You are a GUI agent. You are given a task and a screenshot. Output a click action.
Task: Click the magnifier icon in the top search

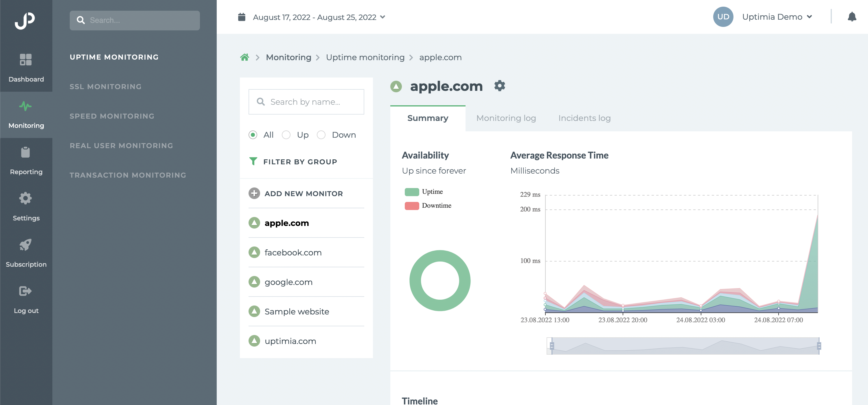click(80, 20)
